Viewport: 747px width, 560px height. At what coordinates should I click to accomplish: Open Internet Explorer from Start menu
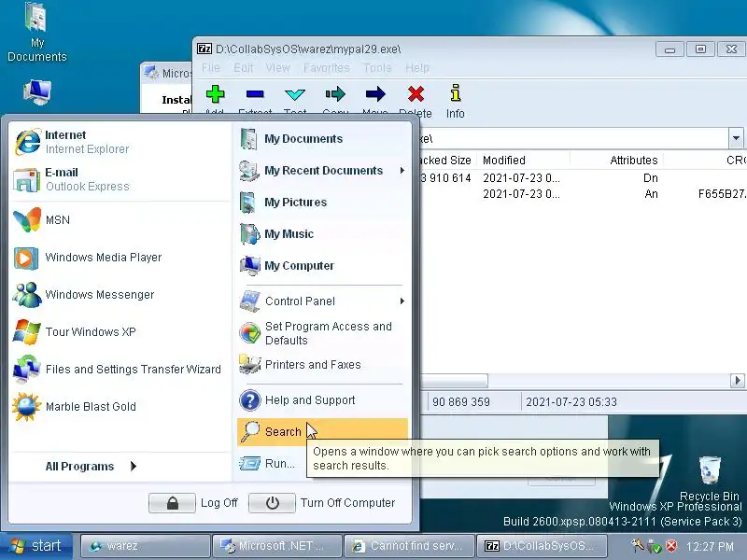(120, 142)
